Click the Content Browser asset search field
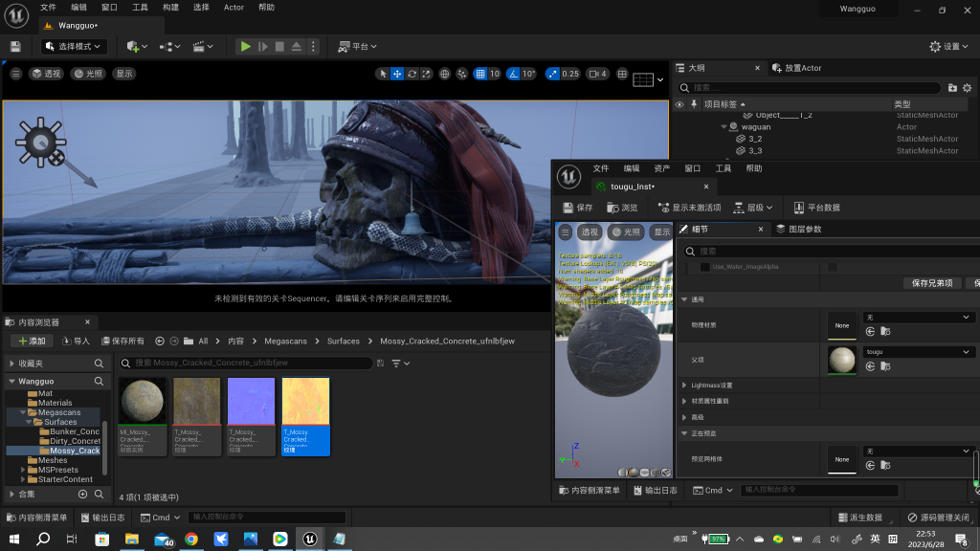Image resolution: width=980 pixels, height=551 pixels. point(245,363)
